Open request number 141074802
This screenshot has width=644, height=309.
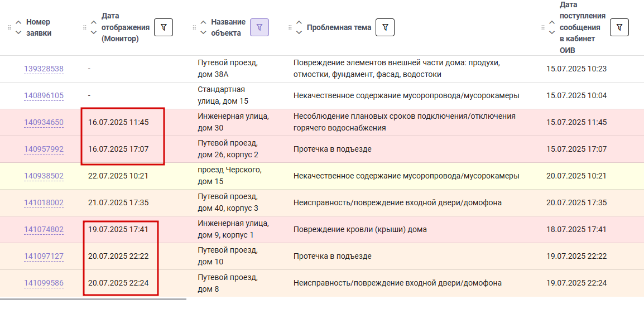44,229
